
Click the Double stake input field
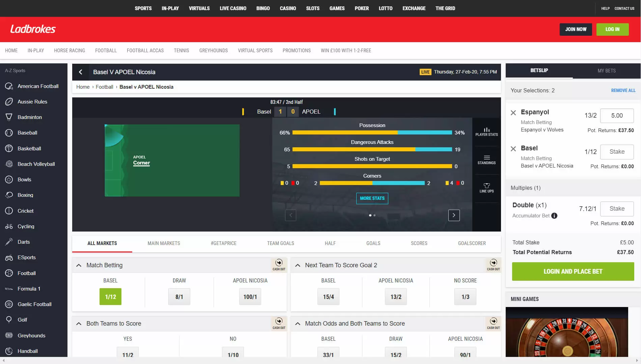(x=617, y=209)
